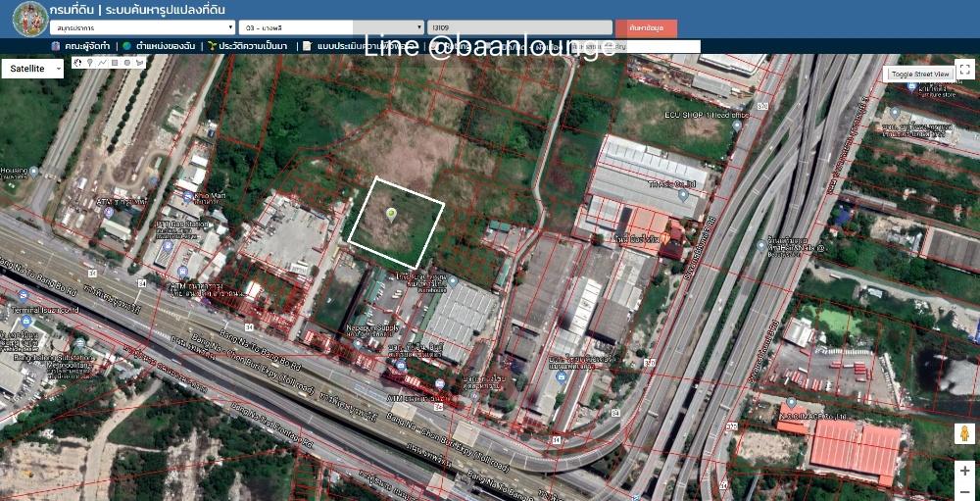
Task: Click the furniture store pin top right
Action: click(x=911, y=85)
